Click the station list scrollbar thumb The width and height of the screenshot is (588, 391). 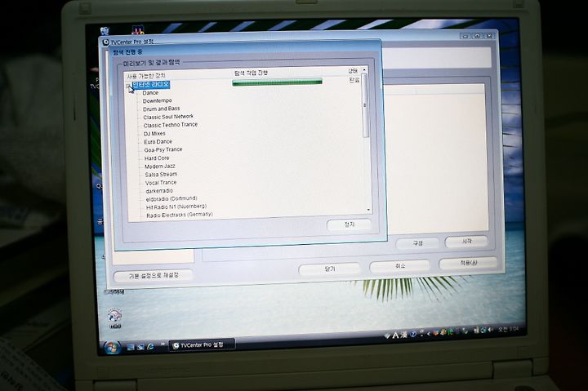[x=365, y=105]
